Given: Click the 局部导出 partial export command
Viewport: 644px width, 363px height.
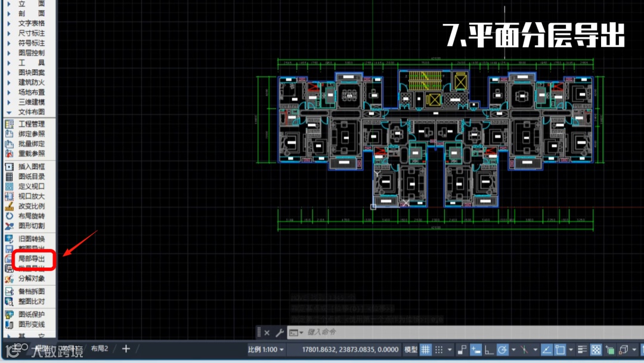Looking at the screenshot, I should 31,259.
